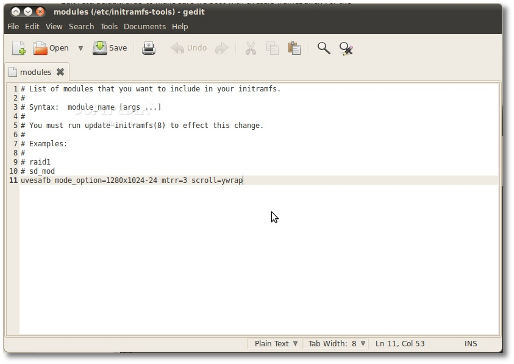Create a new document with toolbar icon
This screenshot has width=514, height=364.
pyautogui.click(x=19, y=48)
